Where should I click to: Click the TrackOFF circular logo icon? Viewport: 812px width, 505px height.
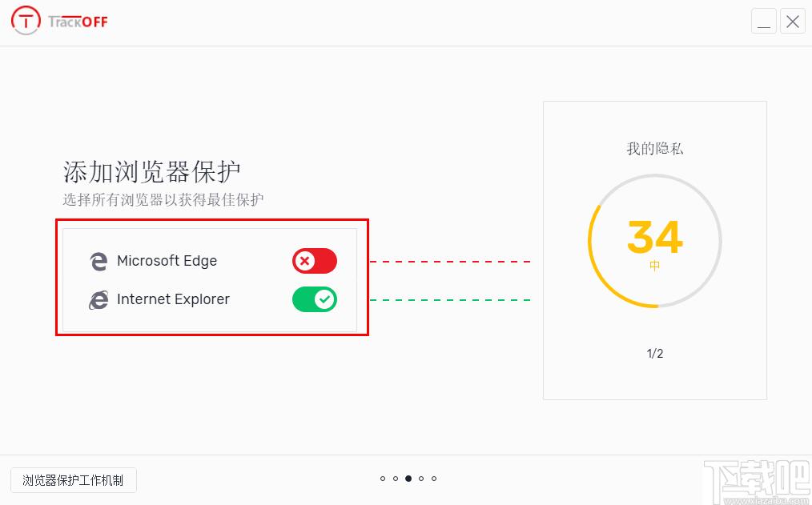point(26,21)
